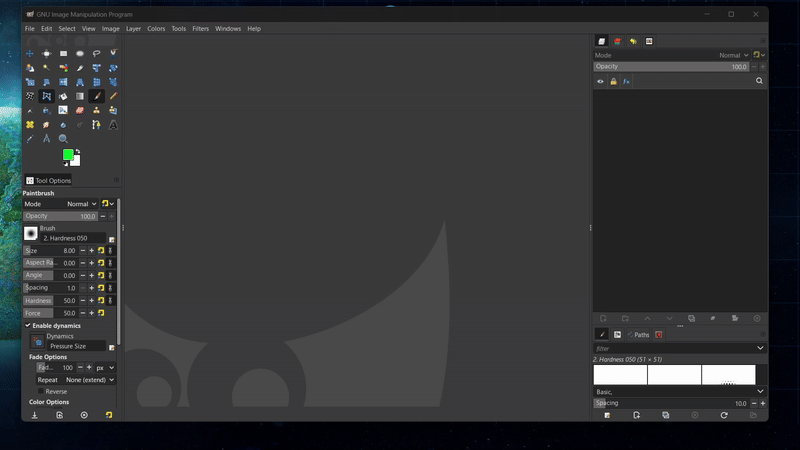Select the Crop knife tool
This screenshot has width=800, height=450.
[x=80, y=68]
